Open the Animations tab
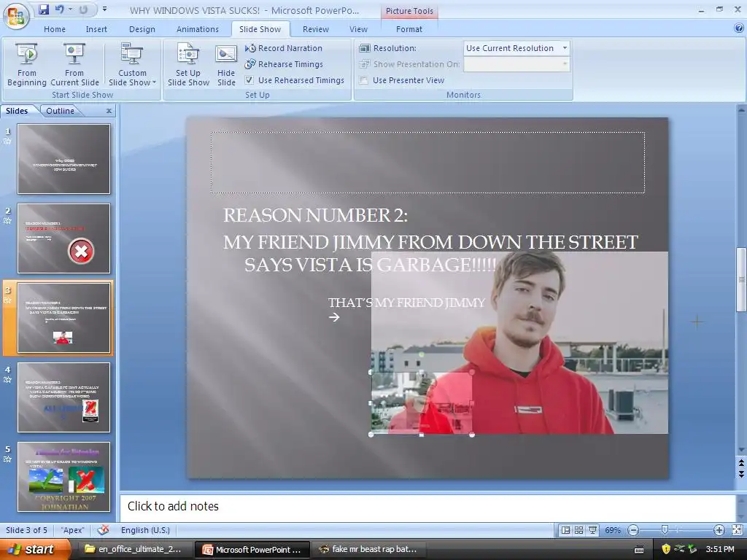This screenshot has height=560, width=747. click(x=197, y=29)
